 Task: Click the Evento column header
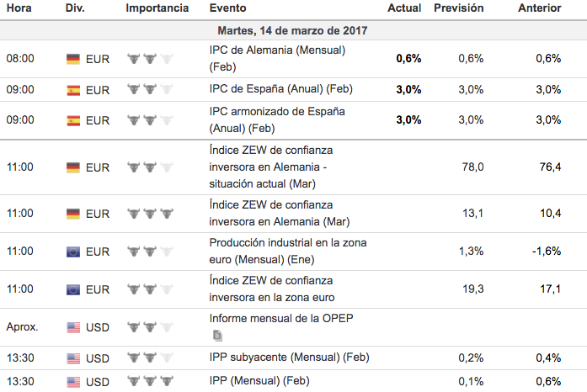click(228, 8)
